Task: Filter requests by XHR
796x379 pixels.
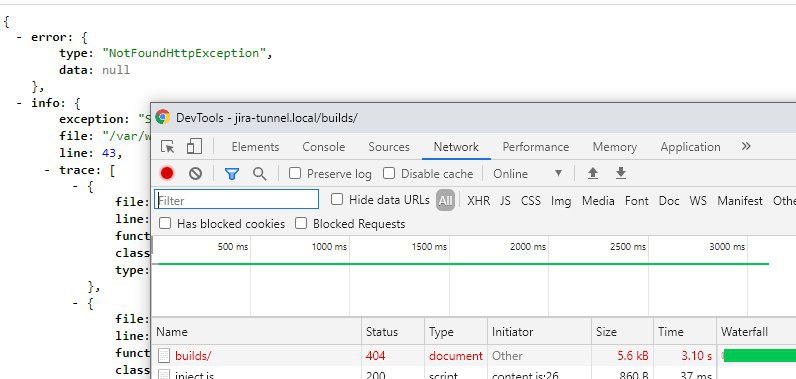Action: (x=478, y=200)
